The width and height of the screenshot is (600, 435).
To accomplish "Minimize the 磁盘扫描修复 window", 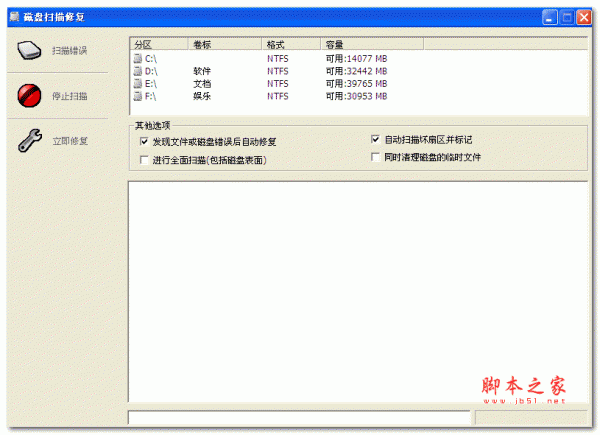I will tap(549, 17).
